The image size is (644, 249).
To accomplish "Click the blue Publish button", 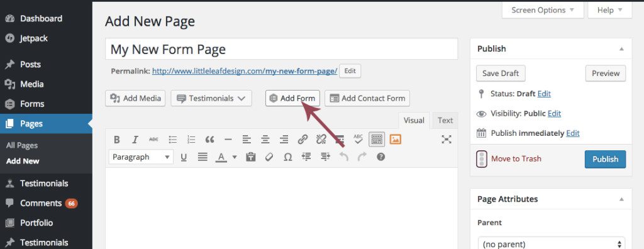I will point(605,159).
